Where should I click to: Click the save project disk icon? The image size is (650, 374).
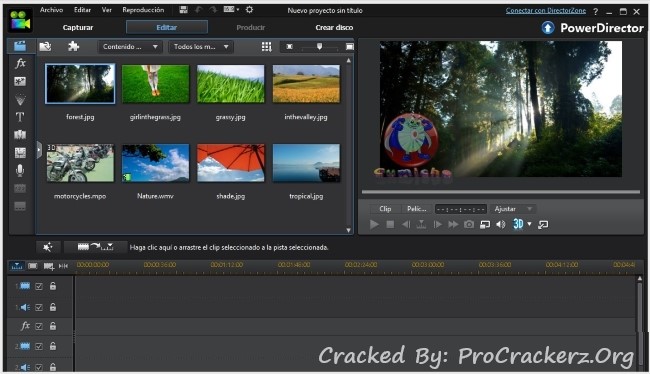[x=184, y=10]
